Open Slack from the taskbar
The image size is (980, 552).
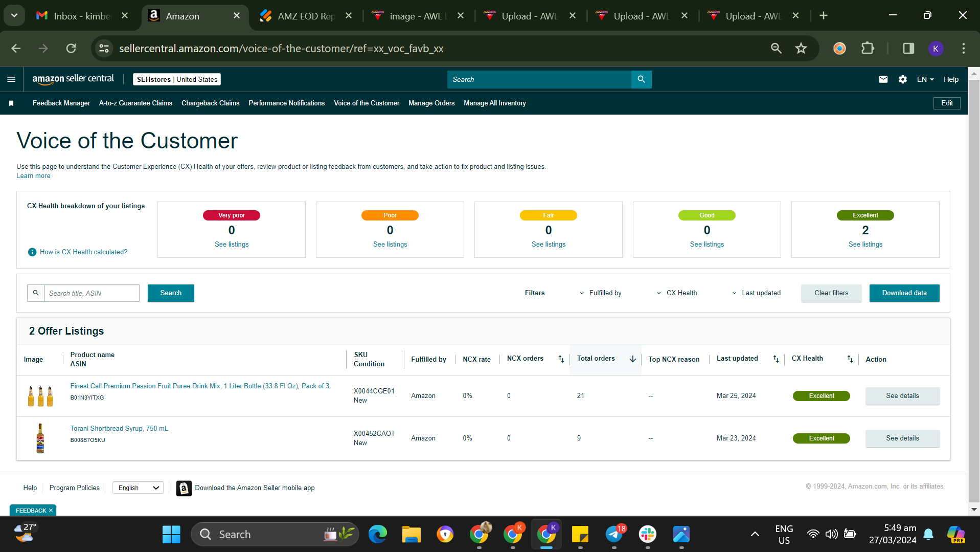pos(648,535)
